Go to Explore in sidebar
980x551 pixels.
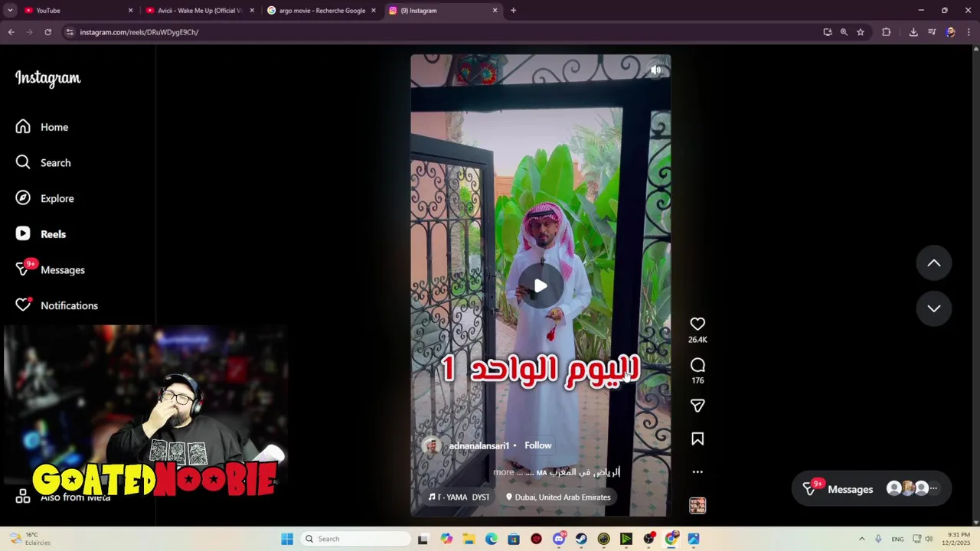pyautogui.click(x=45, y=198)
